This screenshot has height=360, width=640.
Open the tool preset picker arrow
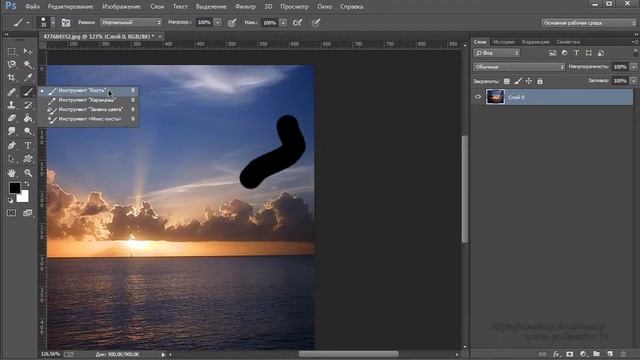pos(28,23)
